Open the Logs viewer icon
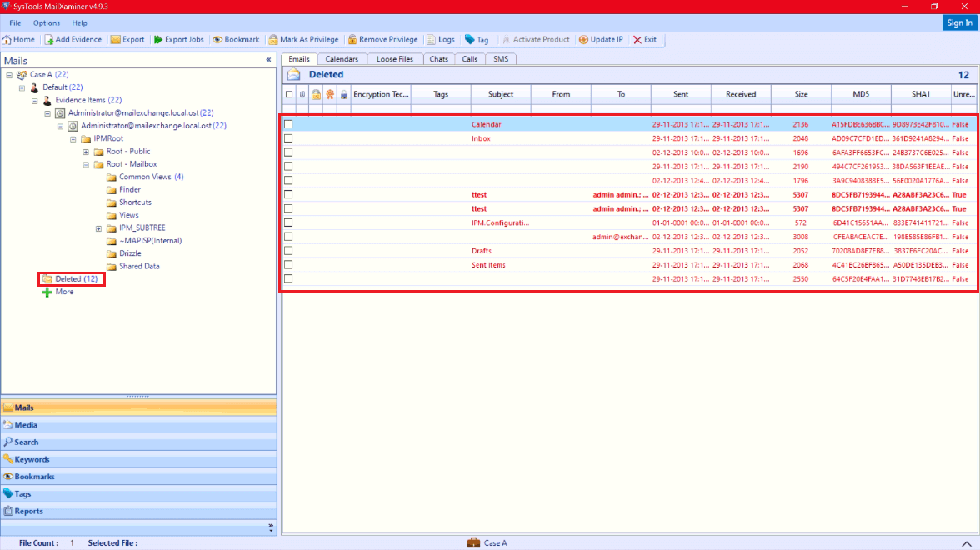 click(x=440, y=39)
